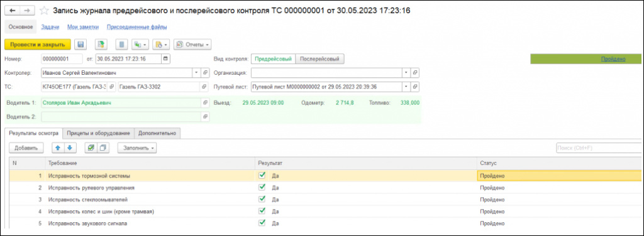The image size is (644, 236).
Task: Open Организация record with its open icon
Action: [415, 73]
